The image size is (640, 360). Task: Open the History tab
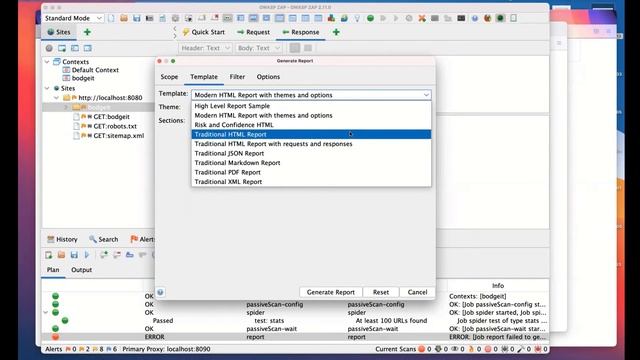tap(62, 239)
